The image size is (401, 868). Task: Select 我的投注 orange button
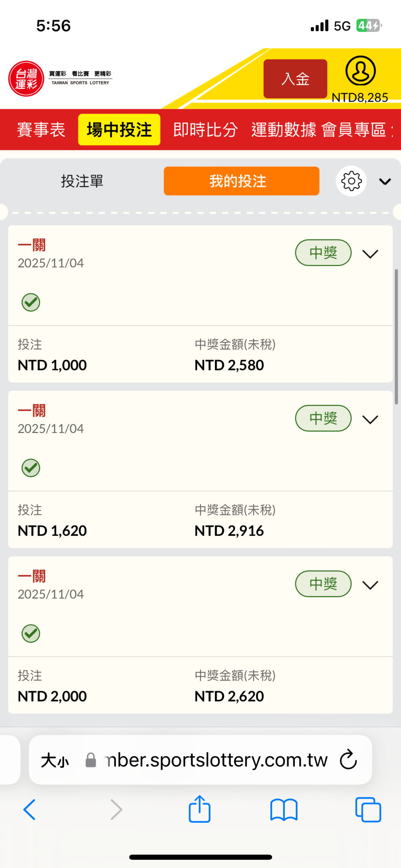241,181
